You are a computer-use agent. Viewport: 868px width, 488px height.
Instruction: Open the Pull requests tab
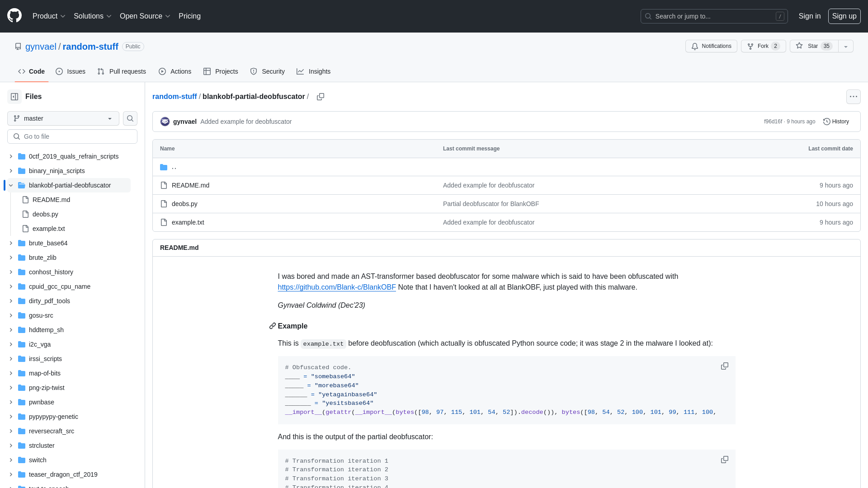tap(122, 71)
